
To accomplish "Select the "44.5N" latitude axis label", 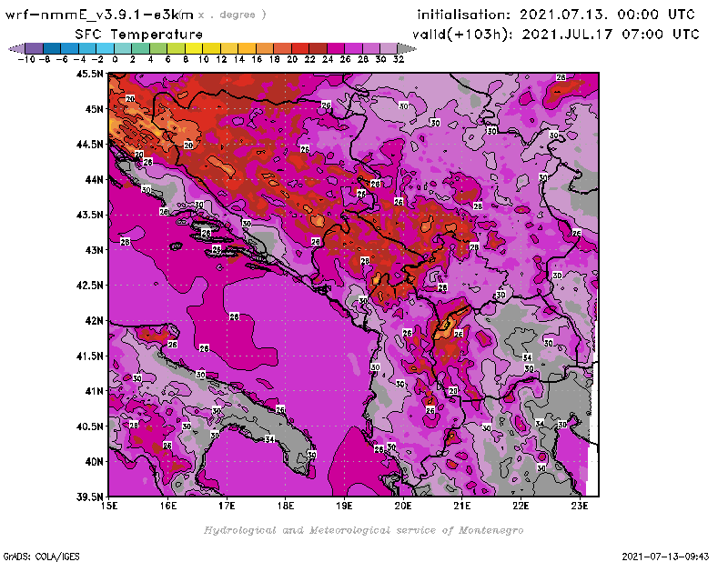I will pos(90,145).
